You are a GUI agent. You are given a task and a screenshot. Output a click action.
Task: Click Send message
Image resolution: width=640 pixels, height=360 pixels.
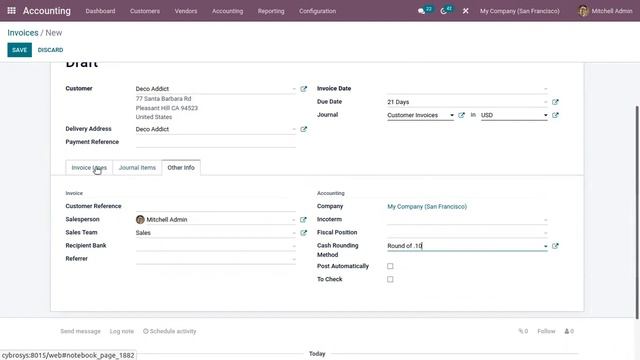pyautogui.click(x=80, y=331)
